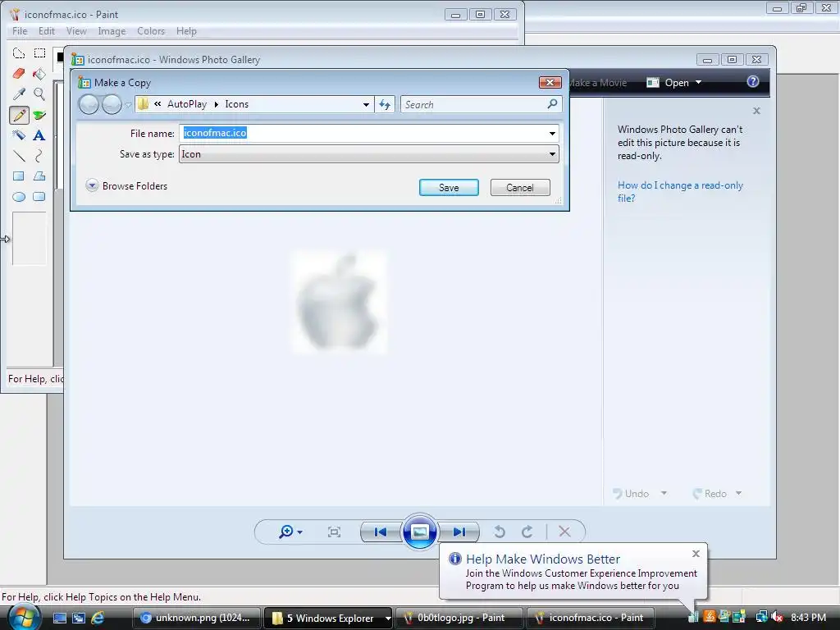Select the Ellipse tool in Paint
840x630 pixels.
coord(19,197)
